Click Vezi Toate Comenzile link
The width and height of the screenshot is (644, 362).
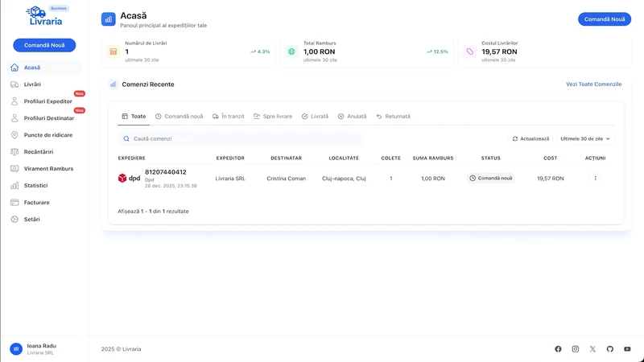pyautogui.click(x=593, y=84)
